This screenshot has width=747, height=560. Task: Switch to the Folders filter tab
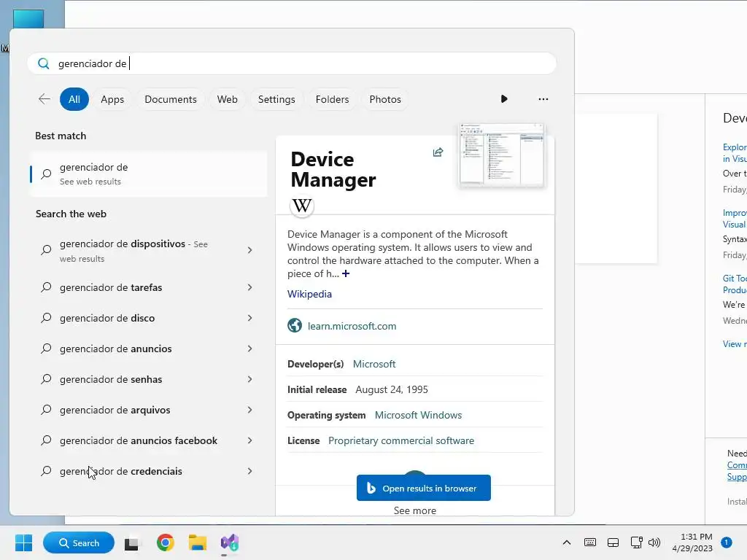pos(332,99)
